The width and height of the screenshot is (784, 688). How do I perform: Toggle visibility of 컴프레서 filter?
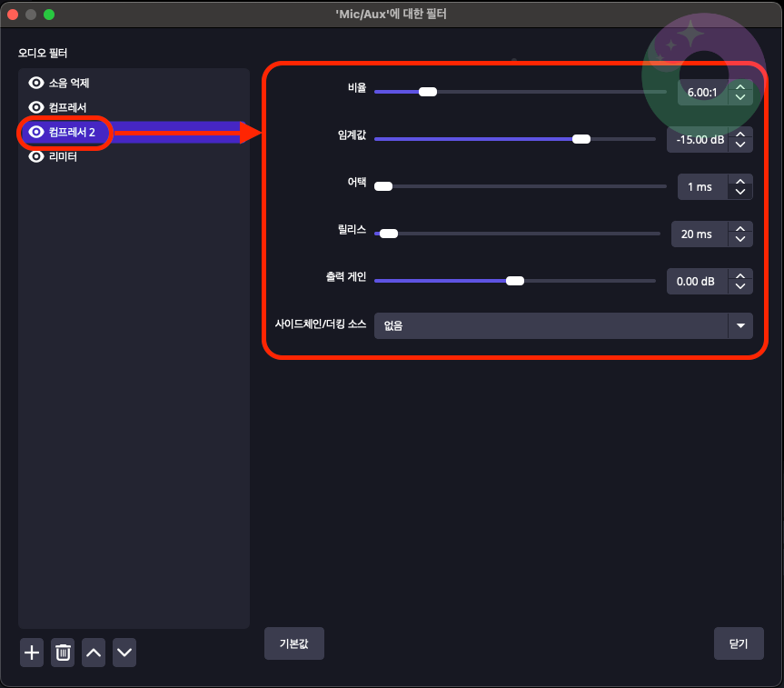(x=36, y=107)
